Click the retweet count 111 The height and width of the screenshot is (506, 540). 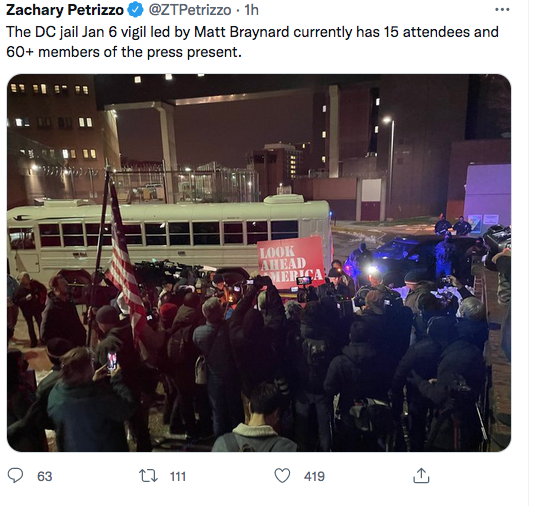[178, 476]
